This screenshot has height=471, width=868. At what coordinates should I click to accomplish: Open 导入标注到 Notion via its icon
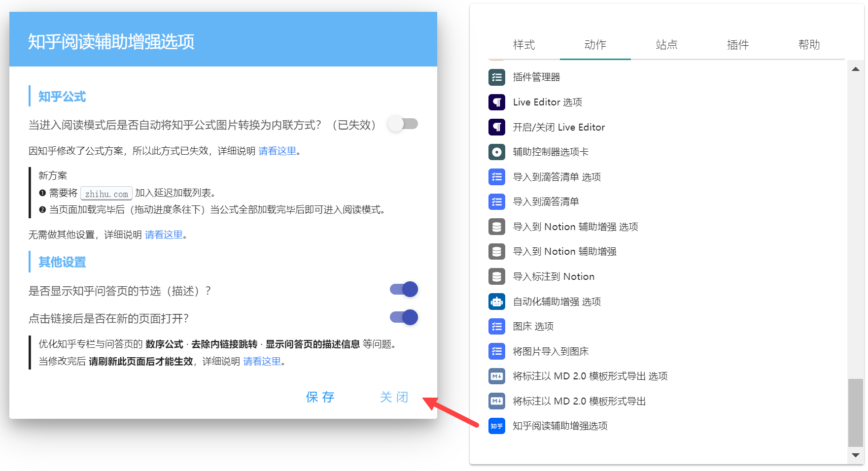tap(497, 276)
